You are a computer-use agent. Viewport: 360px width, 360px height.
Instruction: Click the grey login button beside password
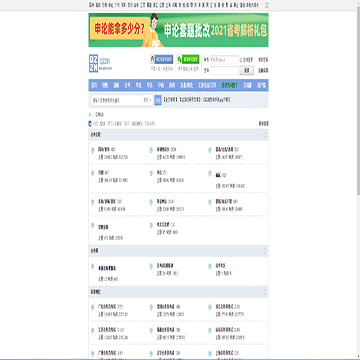247,70
